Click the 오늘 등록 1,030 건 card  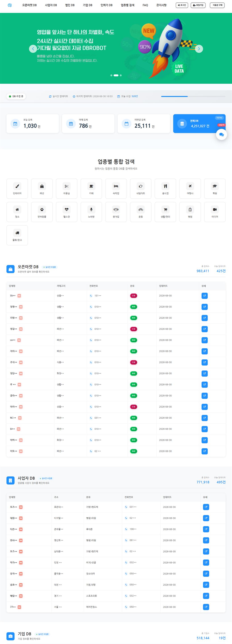coord(33,123)
